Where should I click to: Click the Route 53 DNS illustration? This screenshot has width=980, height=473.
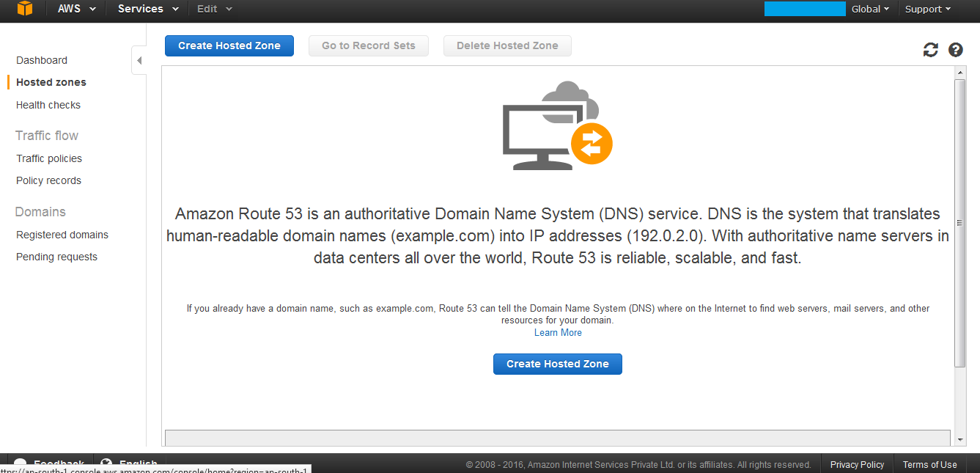click(557, 126)
